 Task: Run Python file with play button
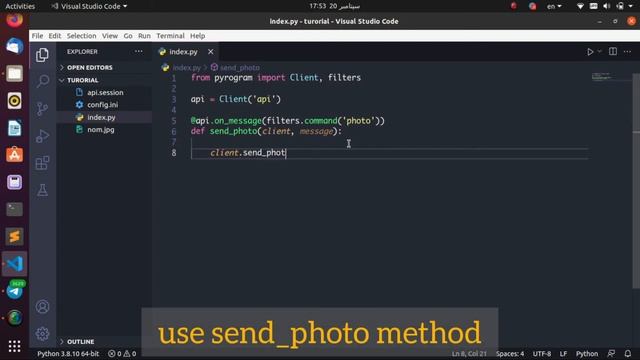(590, 52)
